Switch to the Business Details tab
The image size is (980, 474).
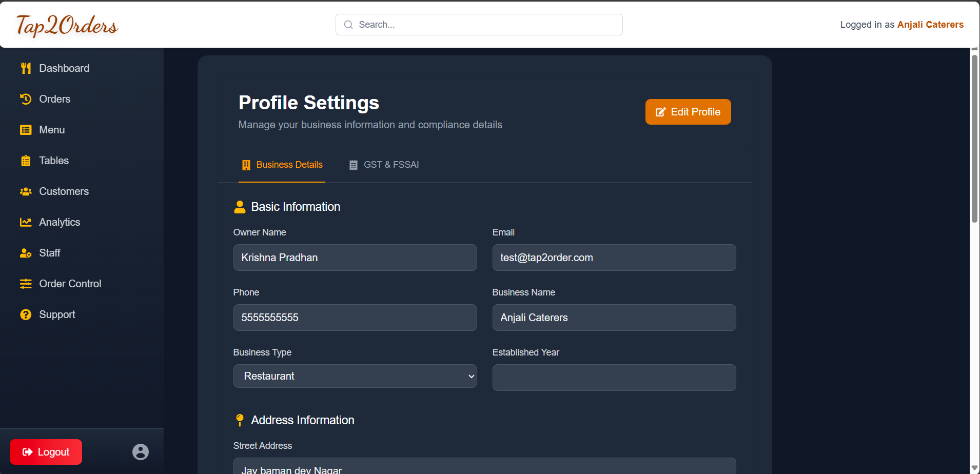(x=282, y=165)
